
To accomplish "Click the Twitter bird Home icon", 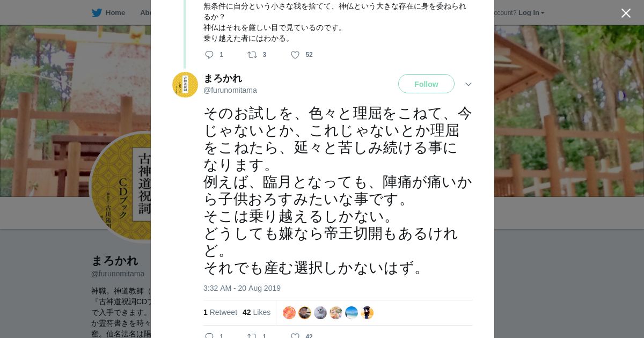I will pos(97,13).
